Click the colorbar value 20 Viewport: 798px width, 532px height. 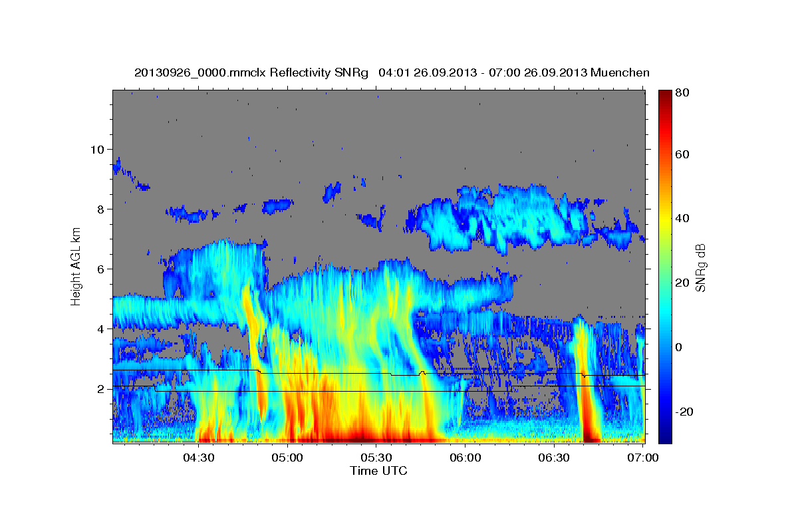tap(682, 283)
